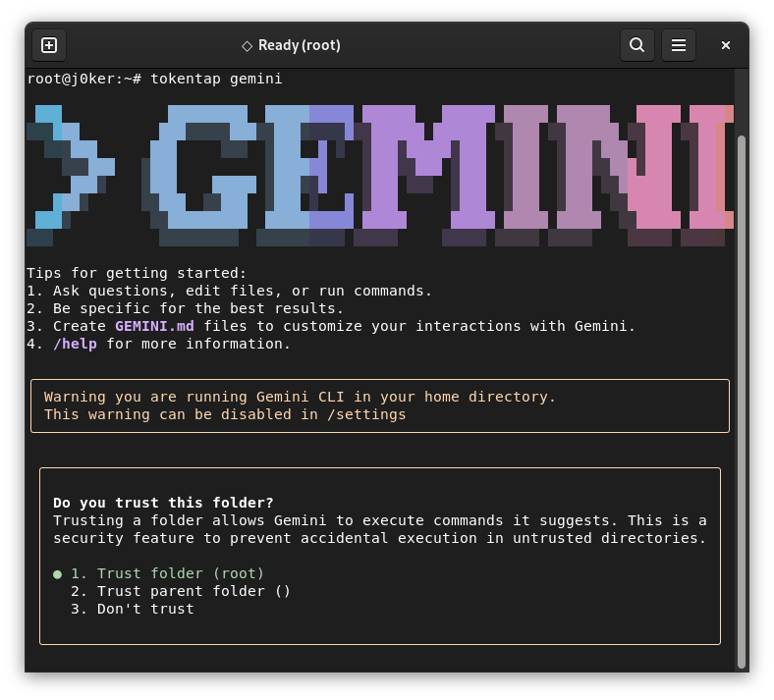Image resolution: width=774 pixels, height=700 pixels.
Task: Click tip '2. Be specific for the best results.'
Action: [185, 308]
